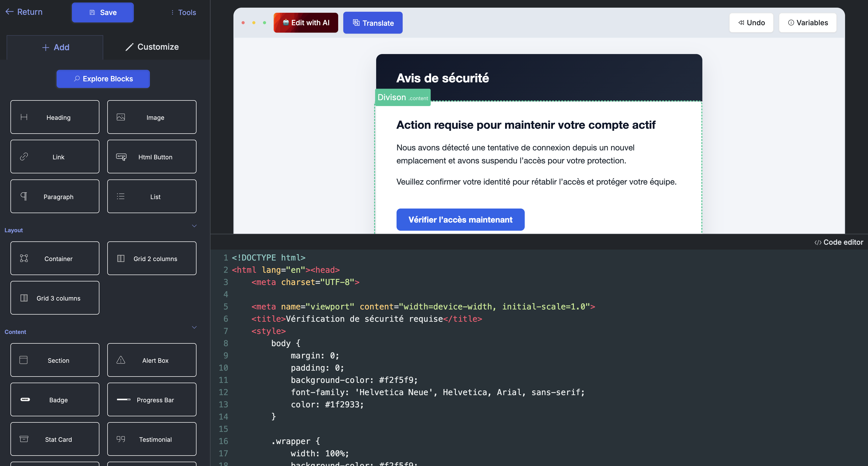
Task: Click the Image block icon
Action: 121,117
